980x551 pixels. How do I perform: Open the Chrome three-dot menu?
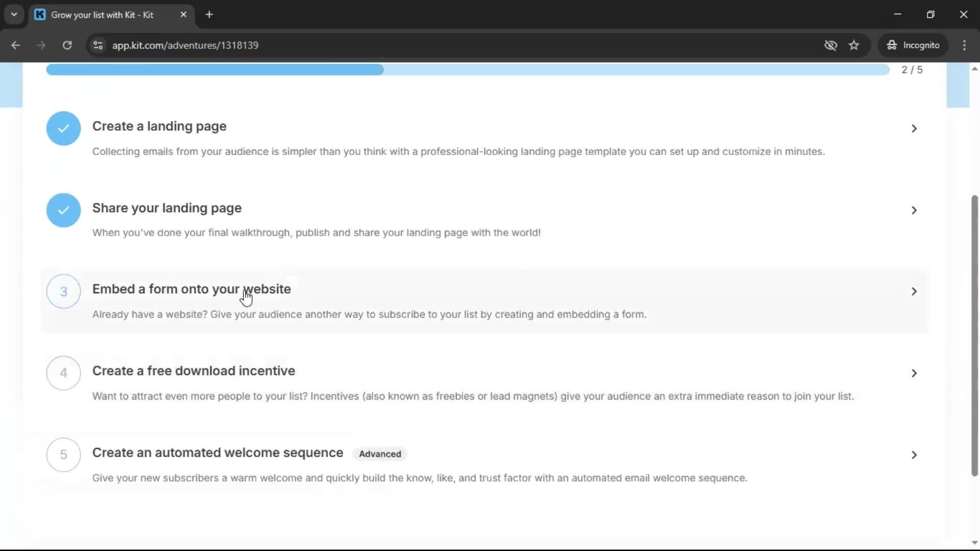pos(964,45)
